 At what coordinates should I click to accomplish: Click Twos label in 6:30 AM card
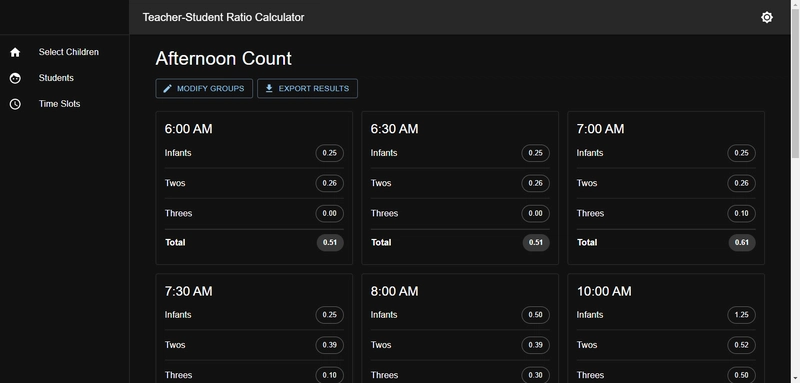pos(381,183)
